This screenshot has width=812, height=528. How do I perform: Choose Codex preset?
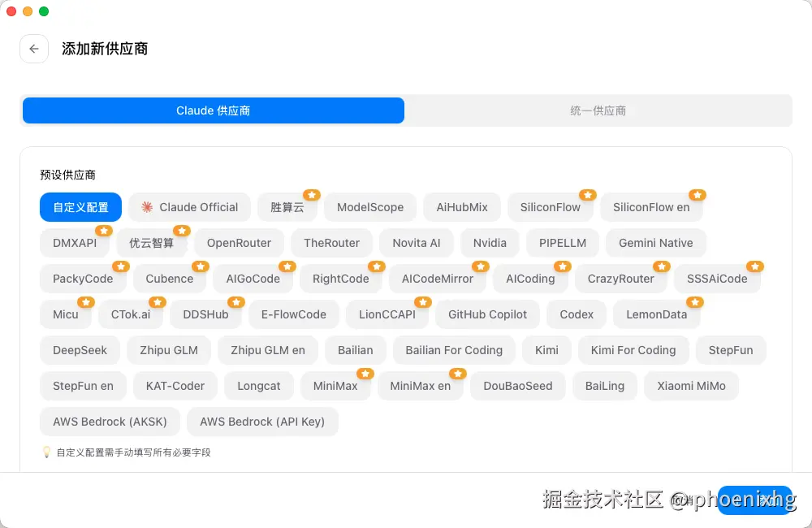577,314
